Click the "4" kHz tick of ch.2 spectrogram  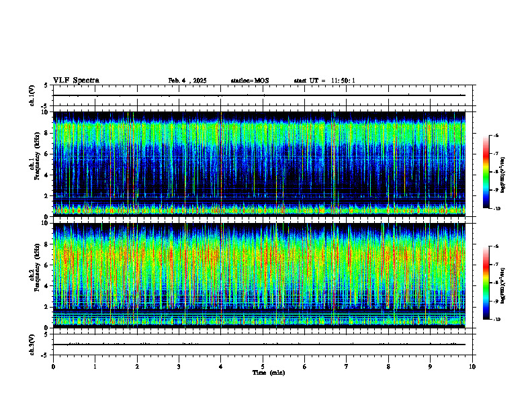47,286
